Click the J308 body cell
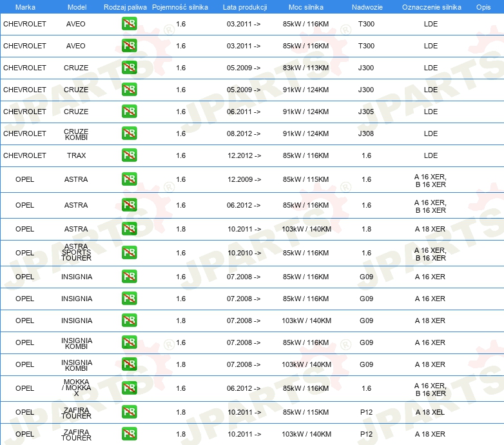 tap(366, 133)
